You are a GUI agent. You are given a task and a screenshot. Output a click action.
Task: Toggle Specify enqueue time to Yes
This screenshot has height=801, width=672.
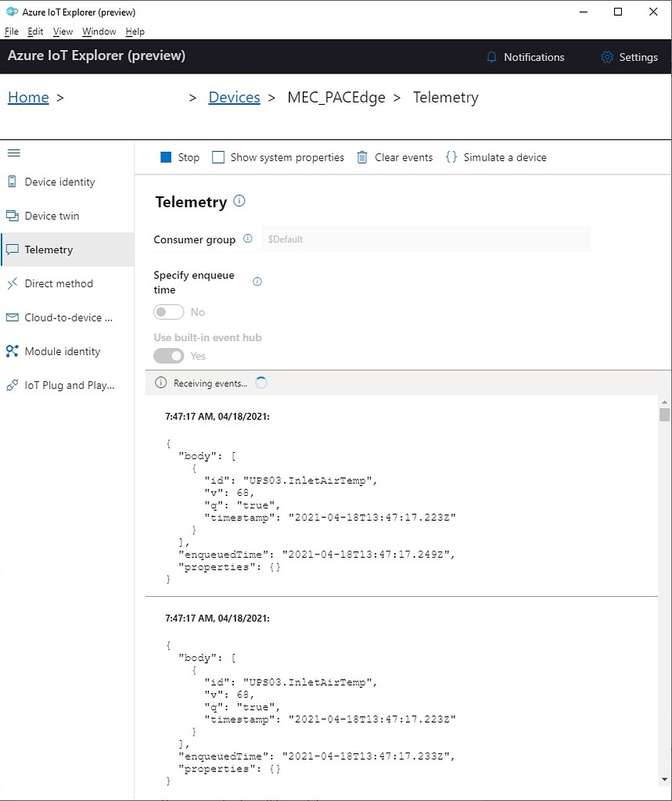pyautogui.click(x=168, y=311)
